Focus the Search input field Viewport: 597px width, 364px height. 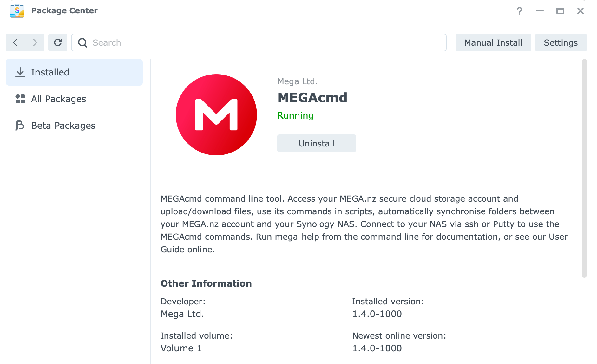[259, 42]
